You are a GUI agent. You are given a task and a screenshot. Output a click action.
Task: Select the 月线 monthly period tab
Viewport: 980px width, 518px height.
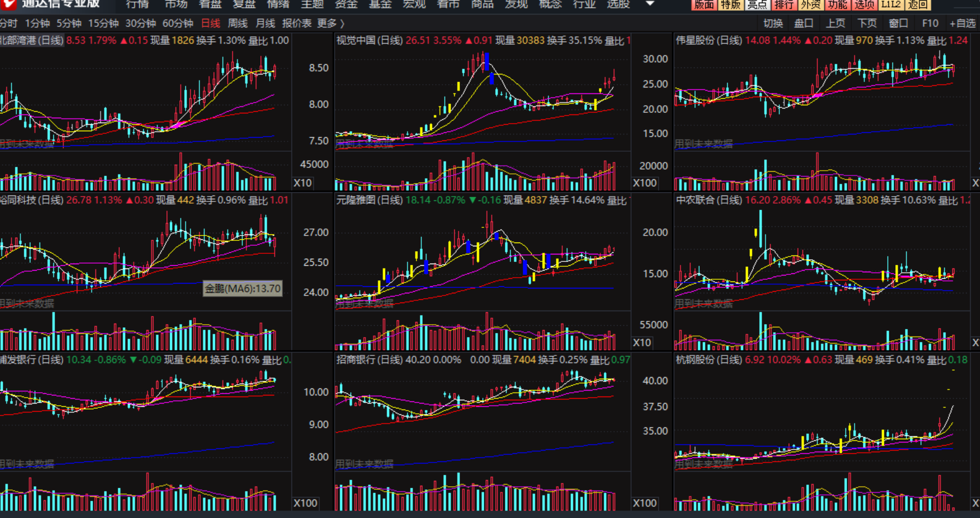[265, 23]
